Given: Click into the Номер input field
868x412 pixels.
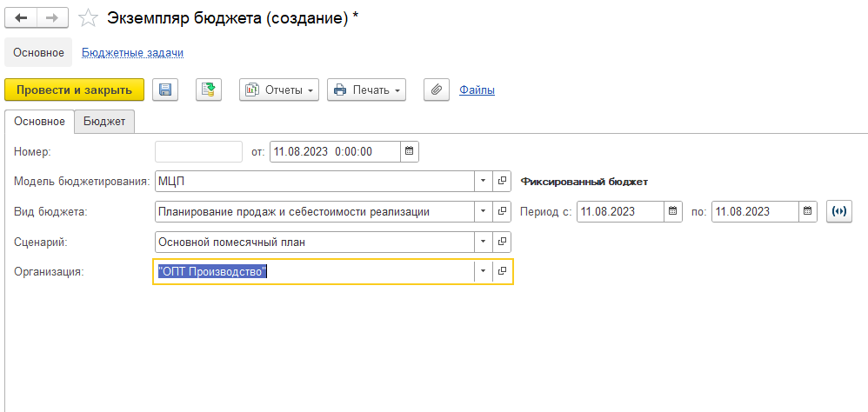Looking at the screenshot, I should (x=198, y=151).
